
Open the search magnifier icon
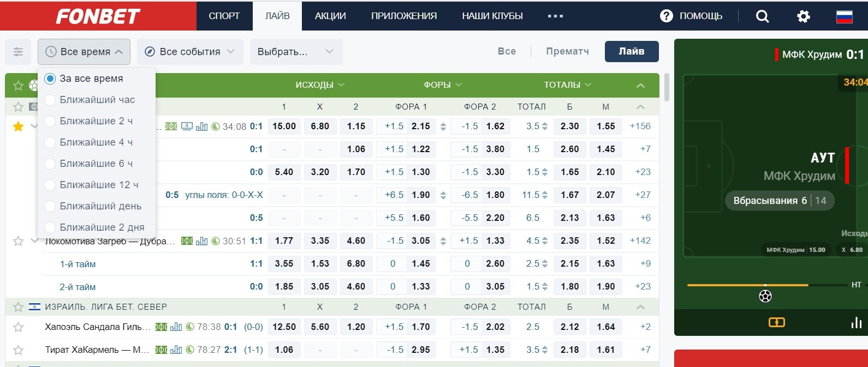(x=763, y=16)
